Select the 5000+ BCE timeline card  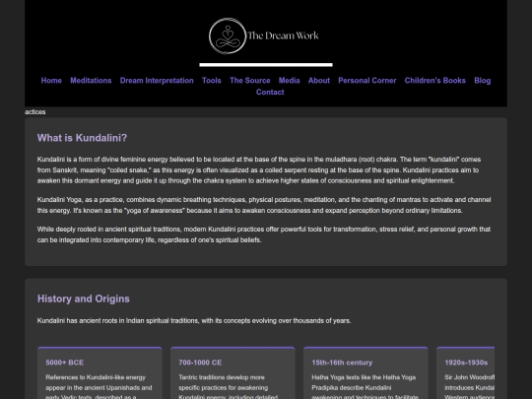[100, 372]
